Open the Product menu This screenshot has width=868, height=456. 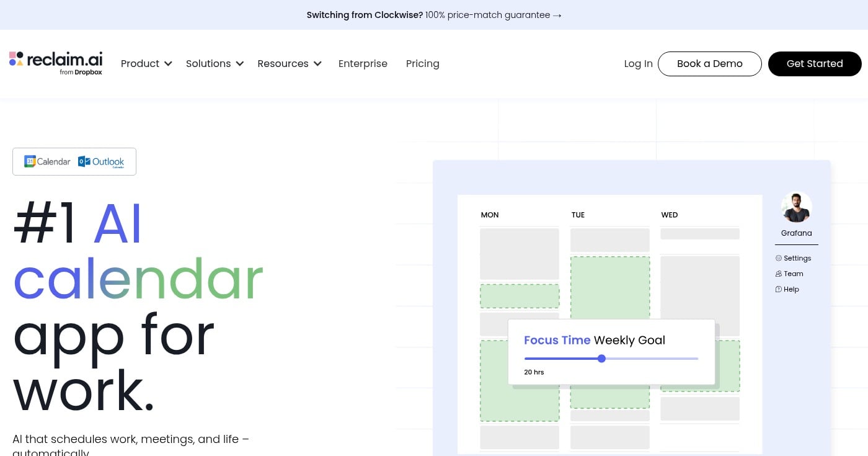(146, 63)
